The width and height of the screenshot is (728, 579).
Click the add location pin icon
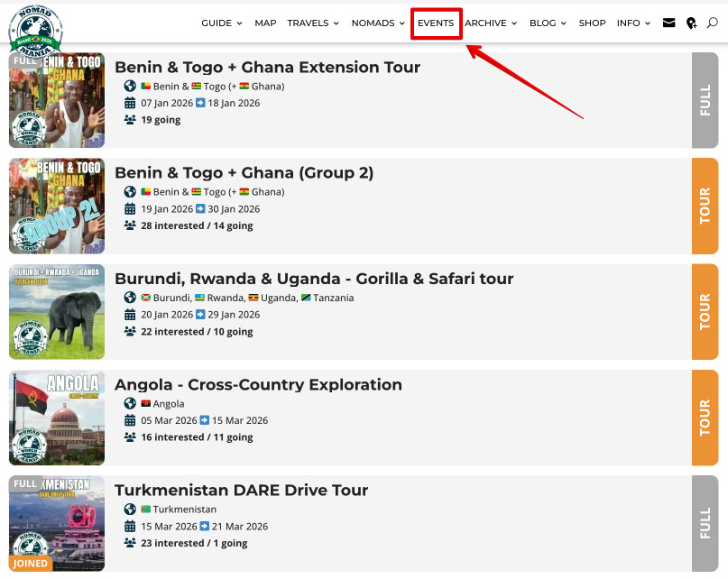point(691,23)
